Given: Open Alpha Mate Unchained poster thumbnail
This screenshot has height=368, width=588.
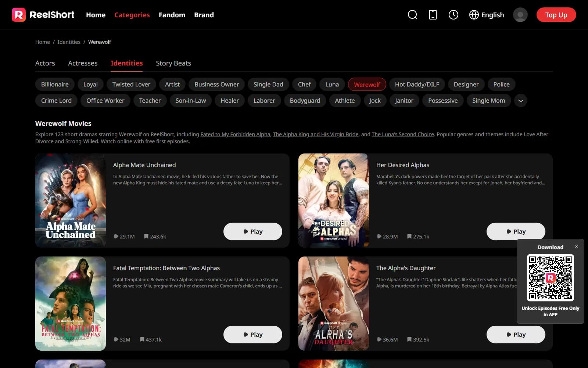Looking at the screenshot, I should [71, 201].
